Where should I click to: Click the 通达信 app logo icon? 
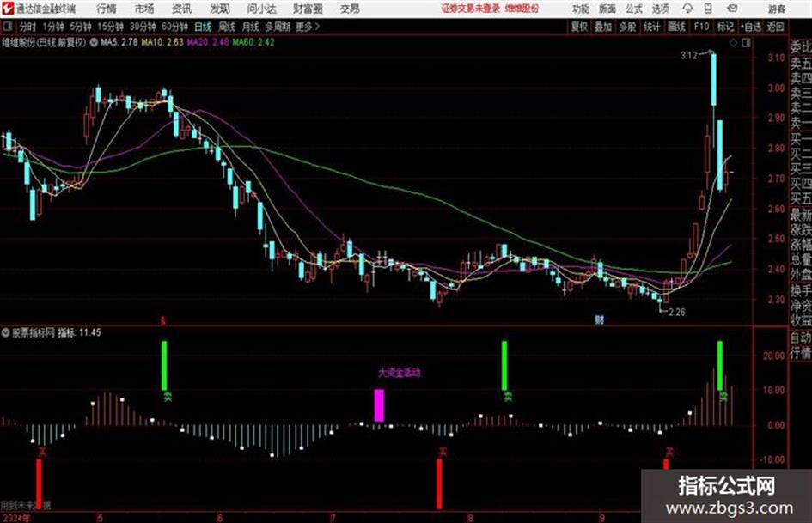(7, 9)
